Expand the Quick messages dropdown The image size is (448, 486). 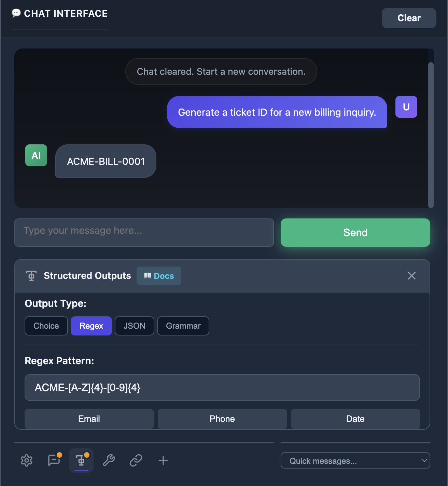point(355,461)
